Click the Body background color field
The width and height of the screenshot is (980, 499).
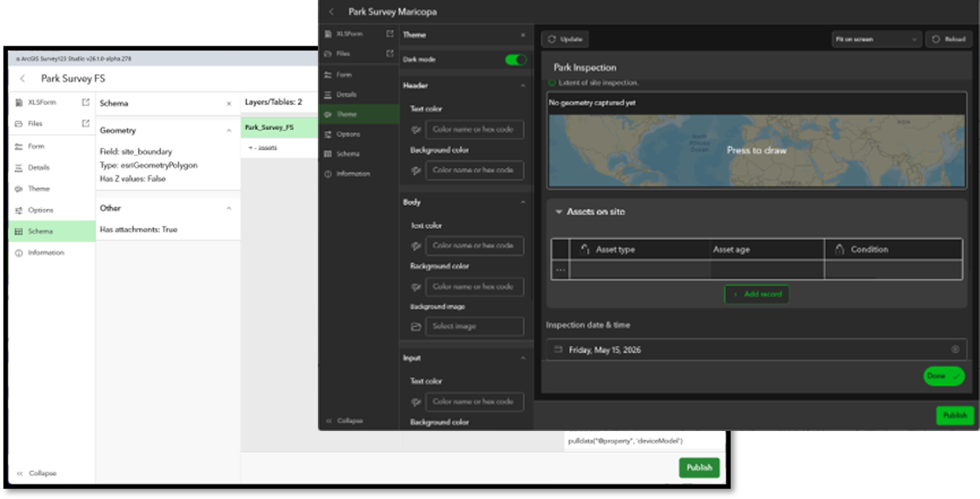474,287
